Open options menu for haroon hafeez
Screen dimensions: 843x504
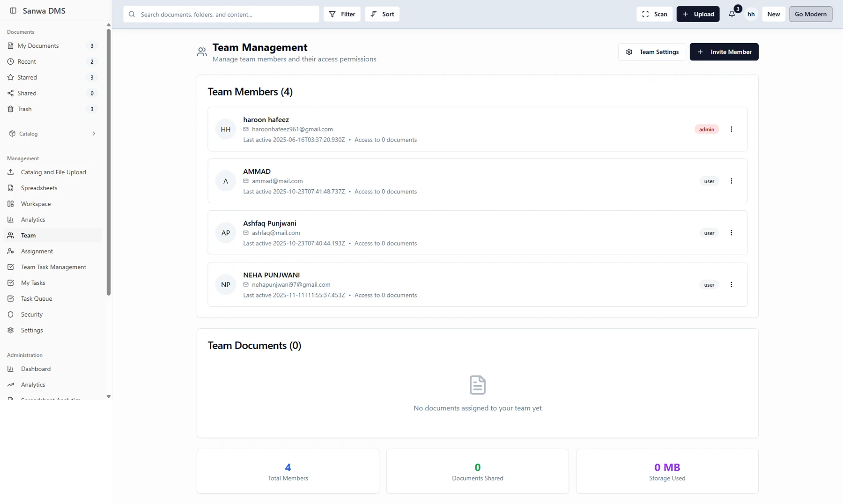pyautogui.click(x=731, y=129)
